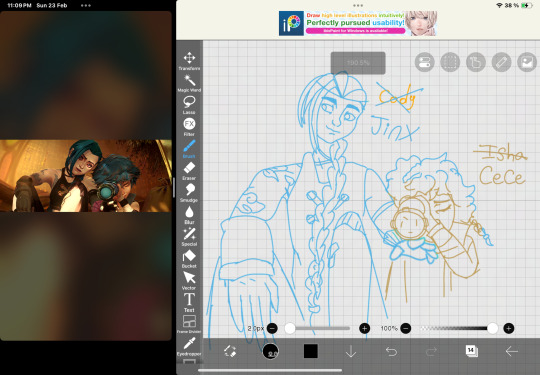The height and width of the screenshot is (375, 540).
Task: Open the finger touch settings icon
Action: click(476, 62)
